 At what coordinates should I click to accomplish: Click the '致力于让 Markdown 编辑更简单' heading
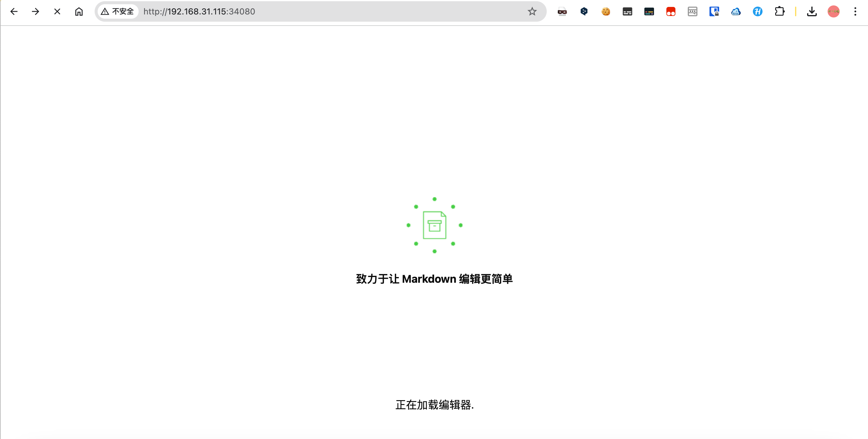434,279
